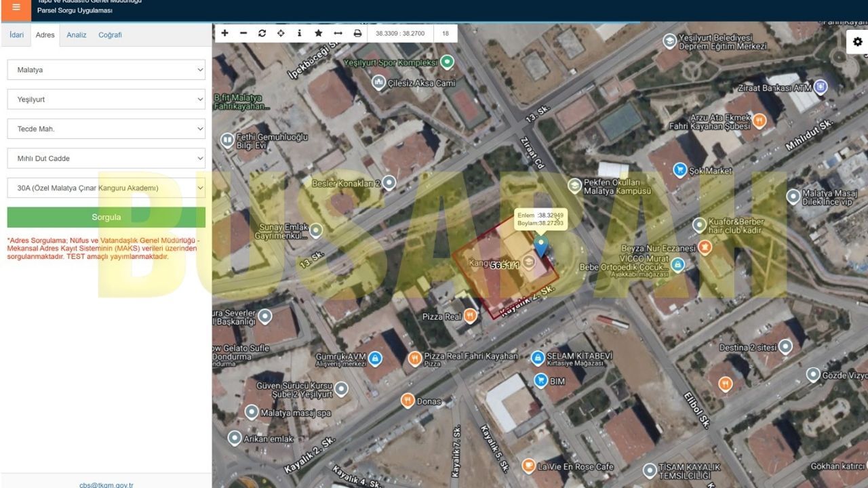This screenshot has height=488, width=868.
Task: Refresh the map with the reload icon
Action: pyautogui.click(x=262, y=33)
